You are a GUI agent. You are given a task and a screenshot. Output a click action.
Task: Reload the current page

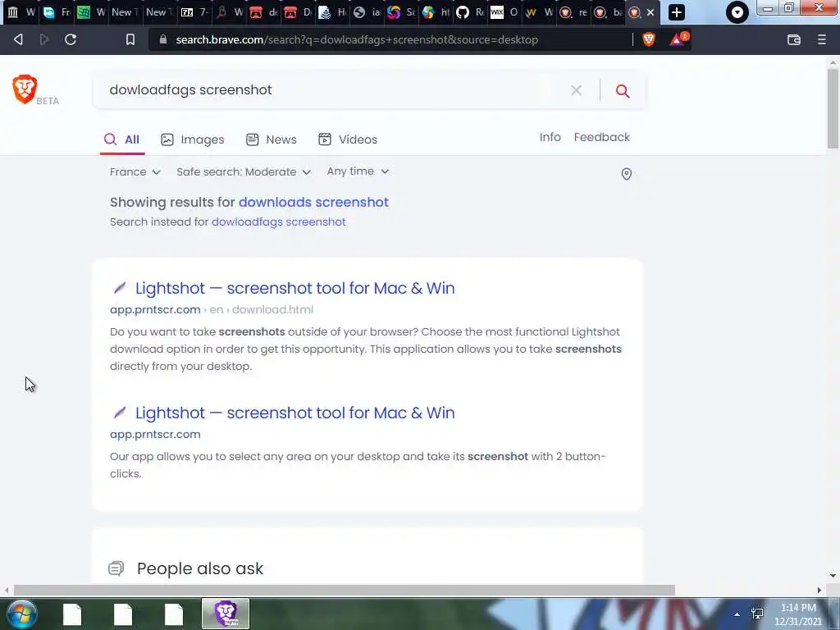[x=71, y=39]
